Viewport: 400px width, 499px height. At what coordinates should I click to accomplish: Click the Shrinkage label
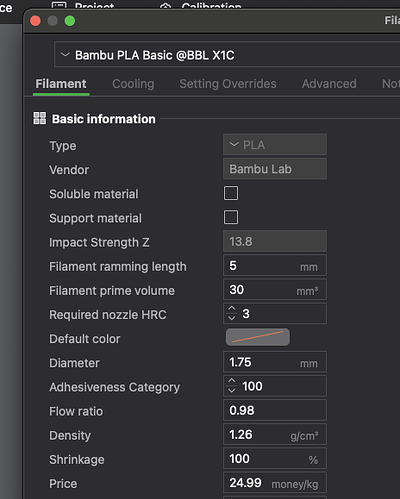[77, 460]
